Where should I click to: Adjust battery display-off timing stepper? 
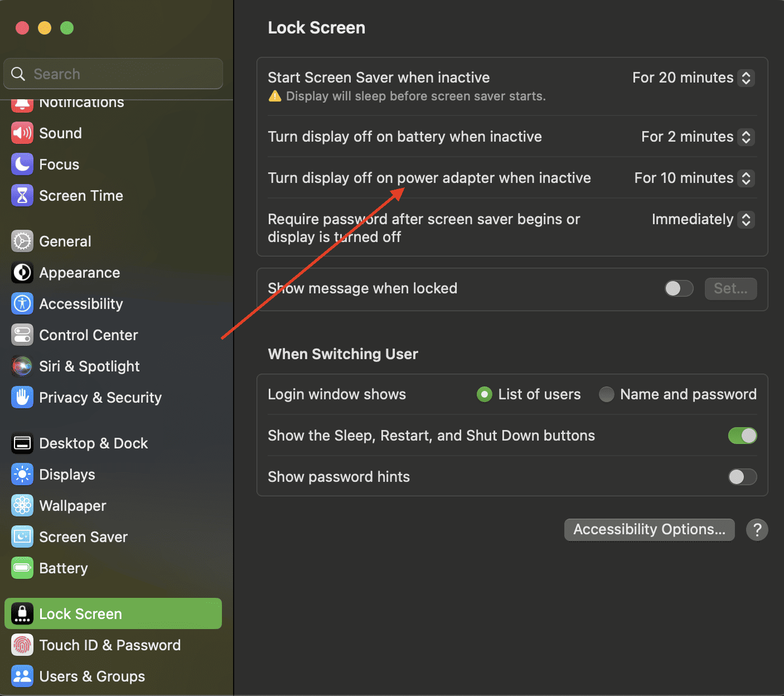(x=746, y=137)
